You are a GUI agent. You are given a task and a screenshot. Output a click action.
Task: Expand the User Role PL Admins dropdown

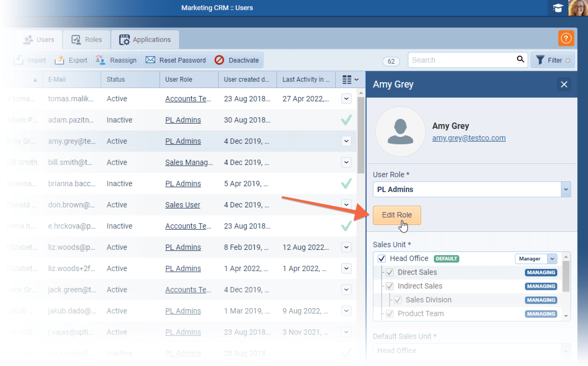[566, 189]
